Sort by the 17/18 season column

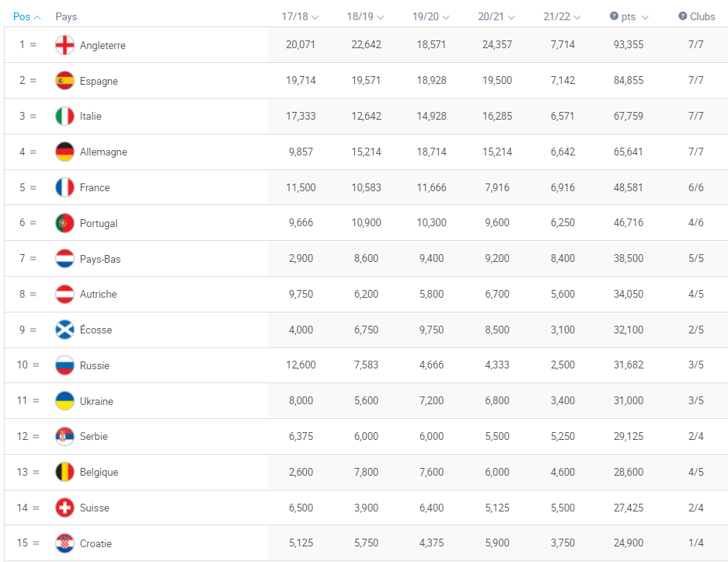point(300,16)
